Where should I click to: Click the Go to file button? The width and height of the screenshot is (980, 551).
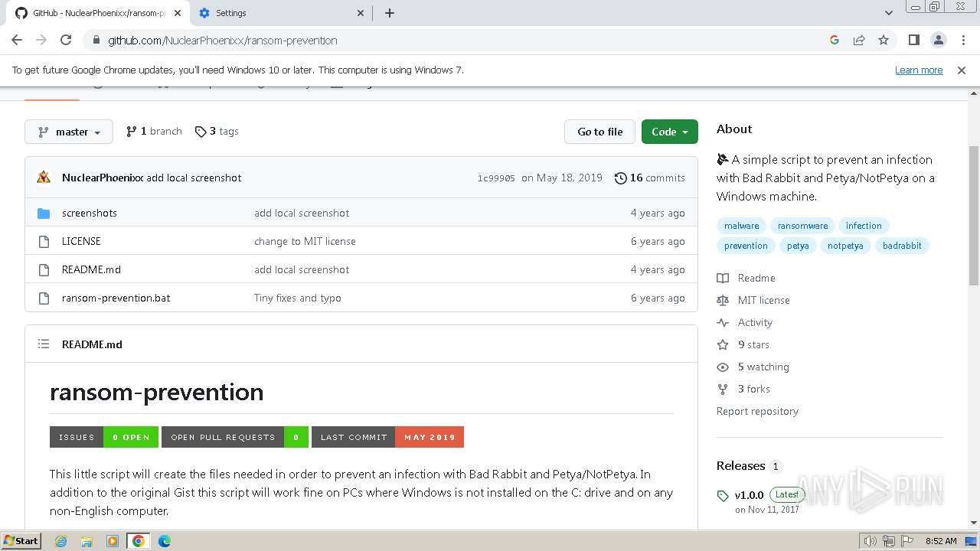(600, 132)
